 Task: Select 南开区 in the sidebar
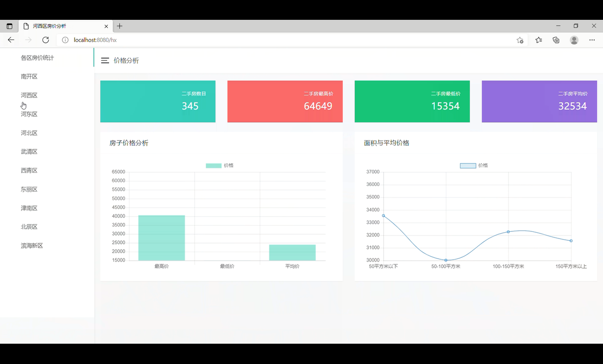pyautogui.click(x=29, y=76)
